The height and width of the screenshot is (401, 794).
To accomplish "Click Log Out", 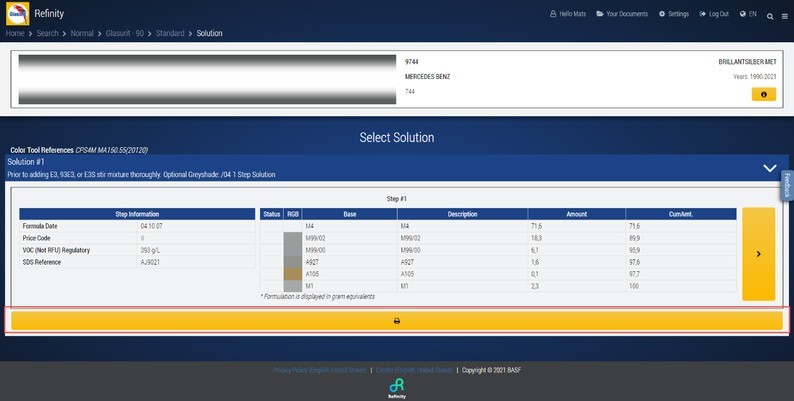I will pyautogui.click(x=714, y=14).
